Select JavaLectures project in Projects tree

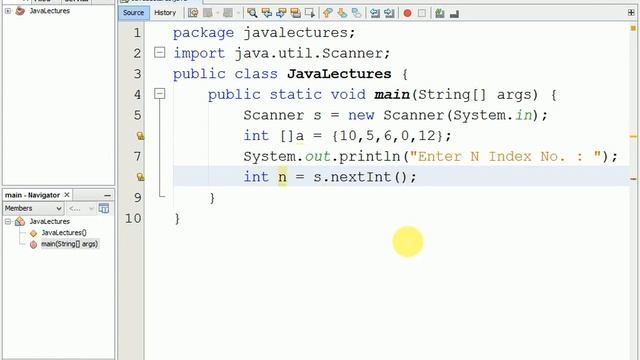[49, 11]
